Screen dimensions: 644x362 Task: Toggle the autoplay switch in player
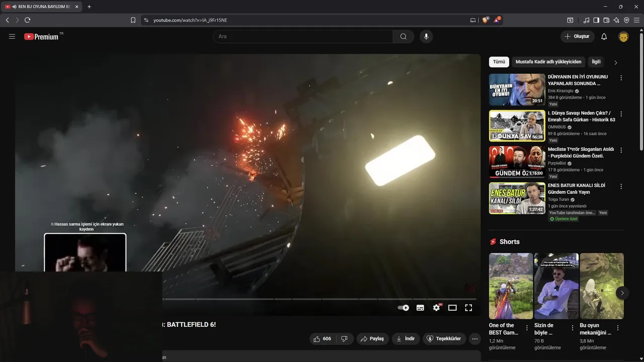point(404,308)
